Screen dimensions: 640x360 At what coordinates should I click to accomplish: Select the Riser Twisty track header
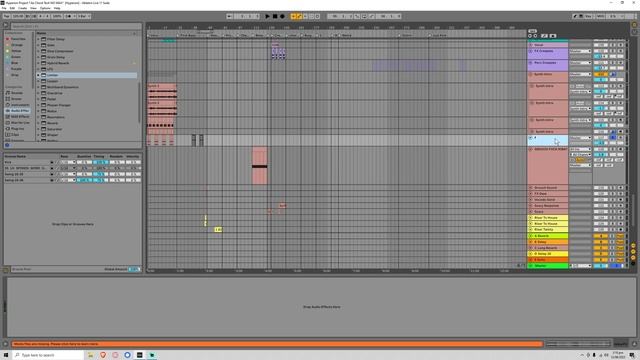[547, 230]
